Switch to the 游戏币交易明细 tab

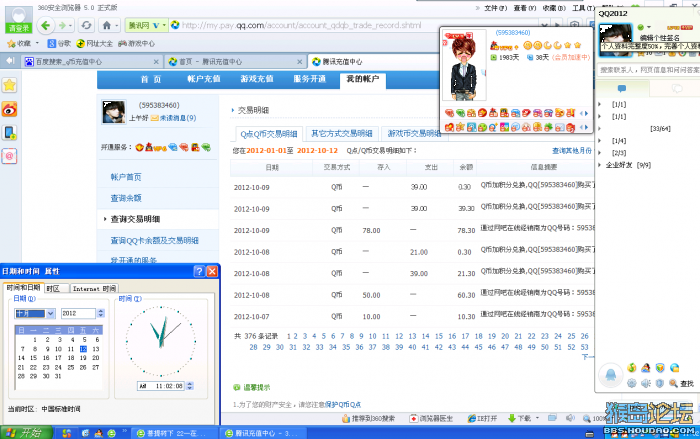point(414,133)
